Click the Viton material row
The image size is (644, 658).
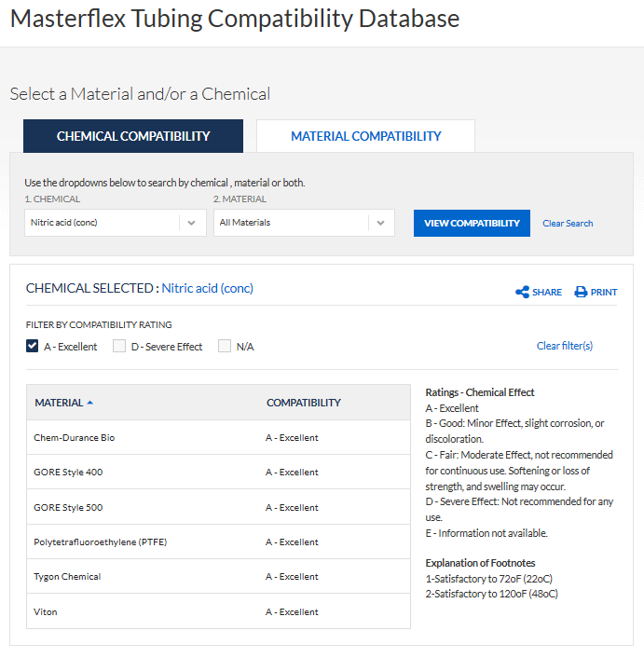pos(46,611)
